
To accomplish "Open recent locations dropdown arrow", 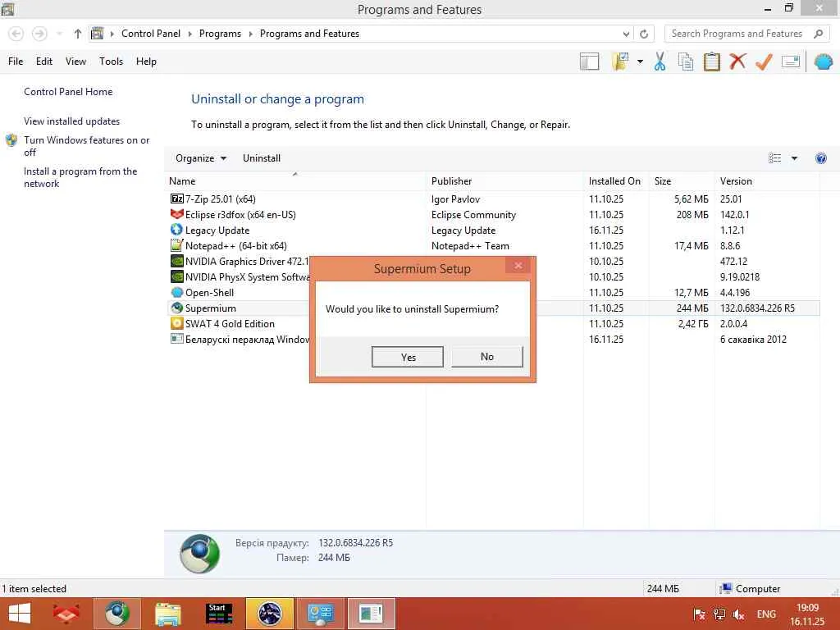I will pyautogui.click(x=59, y=34).
